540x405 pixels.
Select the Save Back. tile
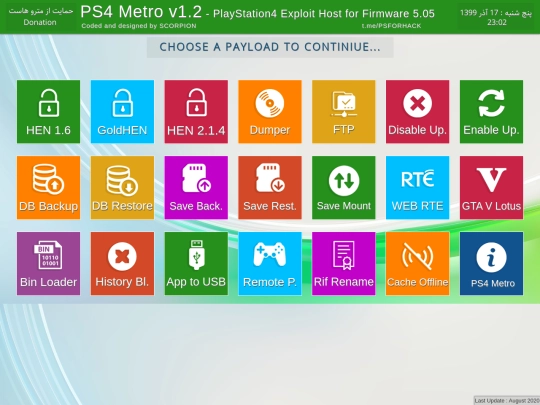pyautogui.click(x=196, y=187)
